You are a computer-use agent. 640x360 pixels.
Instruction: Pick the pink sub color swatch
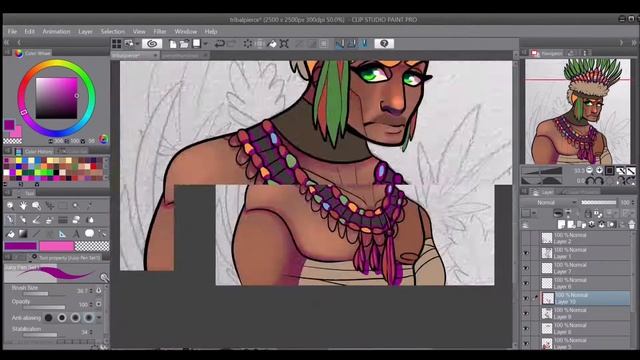[56, 246]
